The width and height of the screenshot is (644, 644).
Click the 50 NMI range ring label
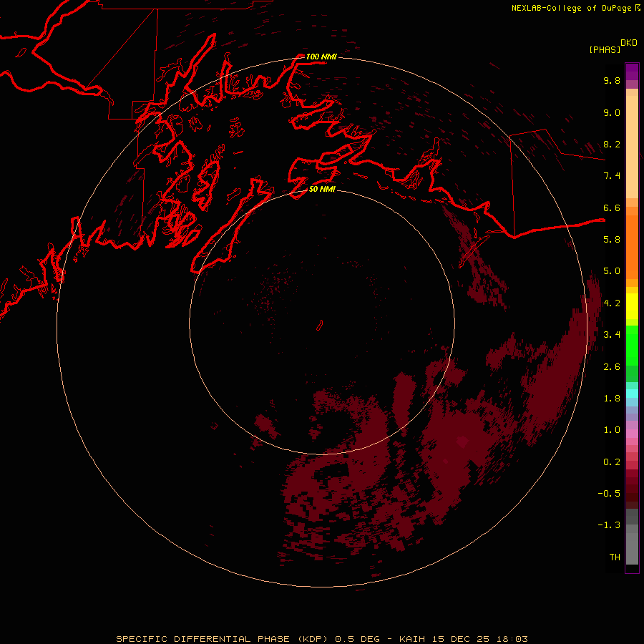click(322, 189)
